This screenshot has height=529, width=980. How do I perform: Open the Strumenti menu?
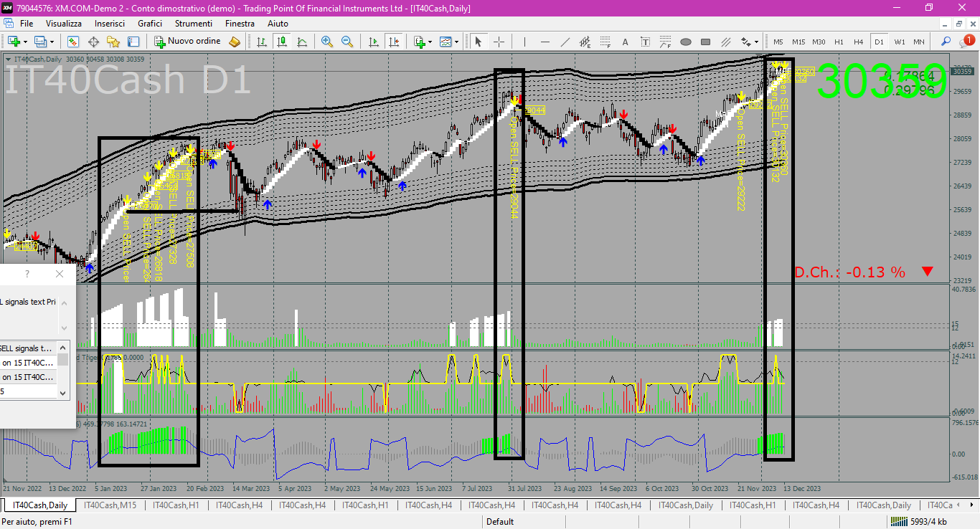point(193,24)
